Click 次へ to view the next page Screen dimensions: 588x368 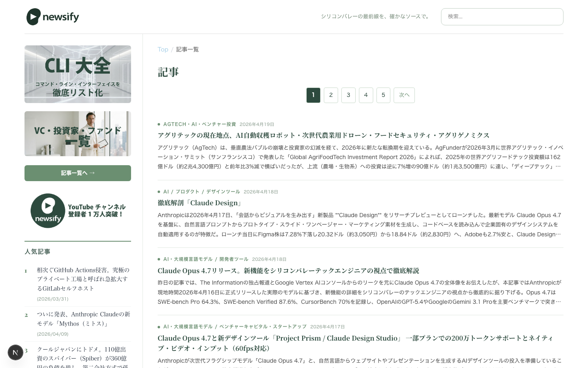tap(404, 95)
